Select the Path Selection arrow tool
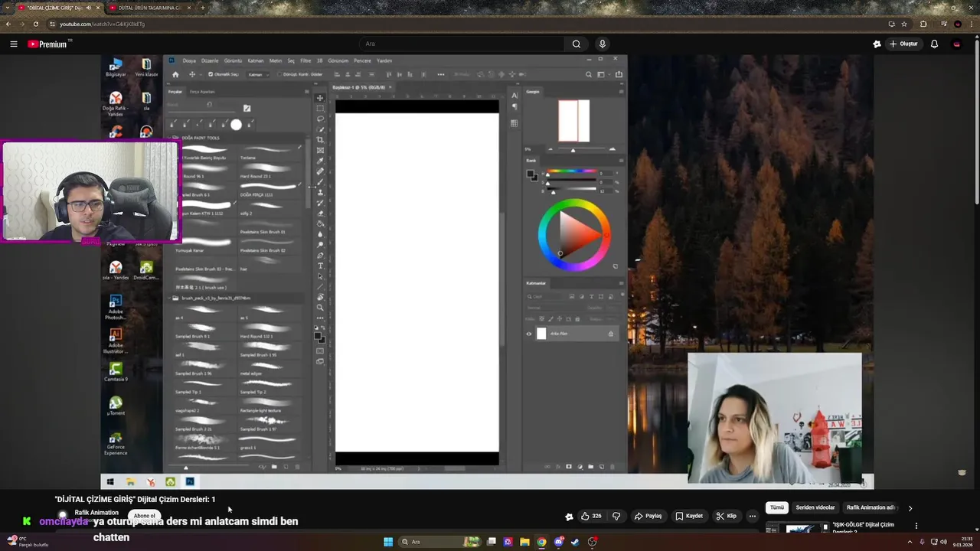This screenshot has width=980, height=551. 321,277
